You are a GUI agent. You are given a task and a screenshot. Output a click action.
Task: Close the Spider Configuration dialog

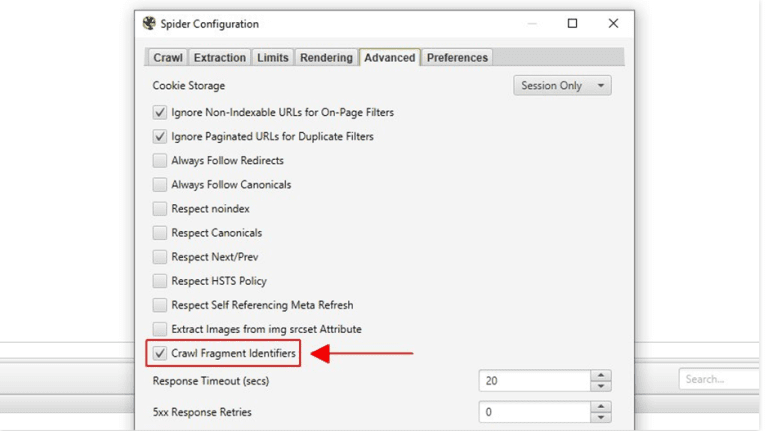(x=613, y=24)
